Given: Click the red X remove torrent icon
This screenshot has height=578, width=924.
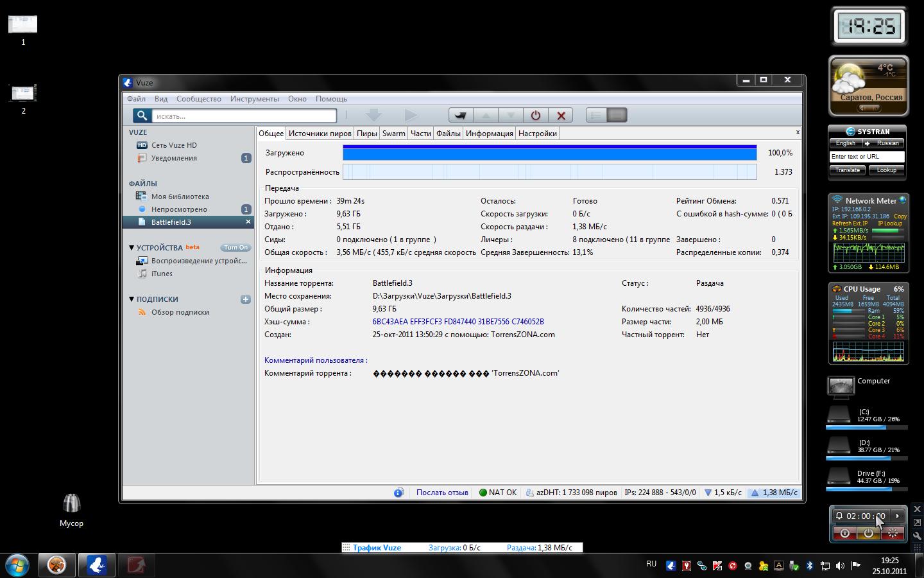Looking at the screenshot, I should (x=561, y=116).
